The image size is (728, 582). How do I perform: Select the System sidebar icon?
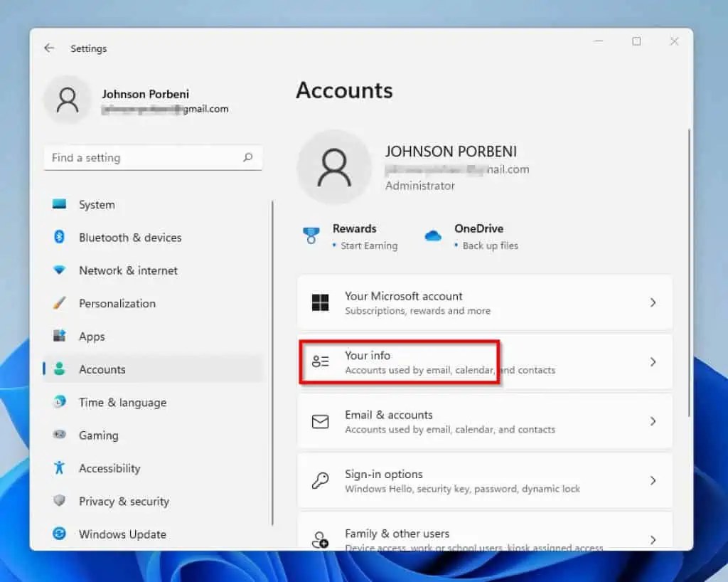63,205
